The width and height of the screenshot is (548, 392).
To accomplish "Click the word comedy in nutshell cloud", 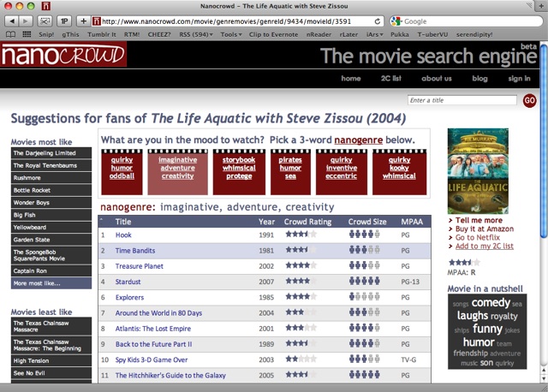I will coord(491,303).
